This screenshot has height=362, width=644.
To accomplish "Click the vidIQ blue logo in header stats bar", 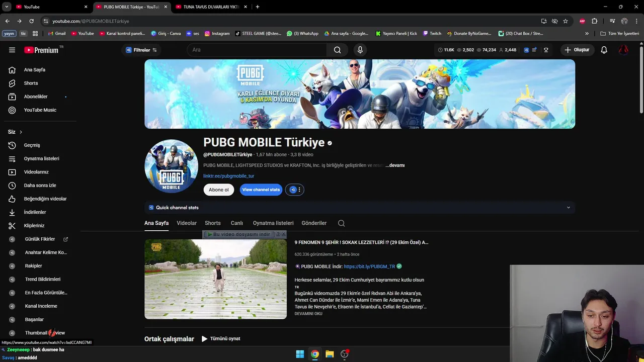I will (x=526, y=50).
